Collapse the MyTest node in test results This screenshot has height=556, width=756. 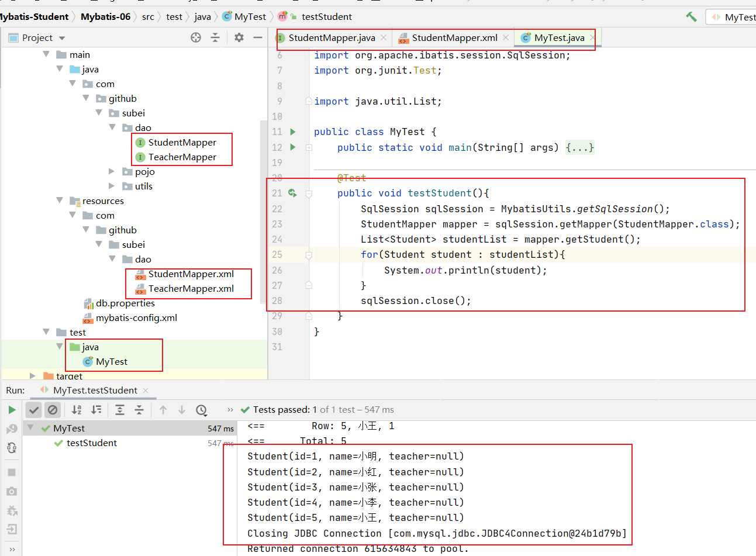[x=30, y=428]
